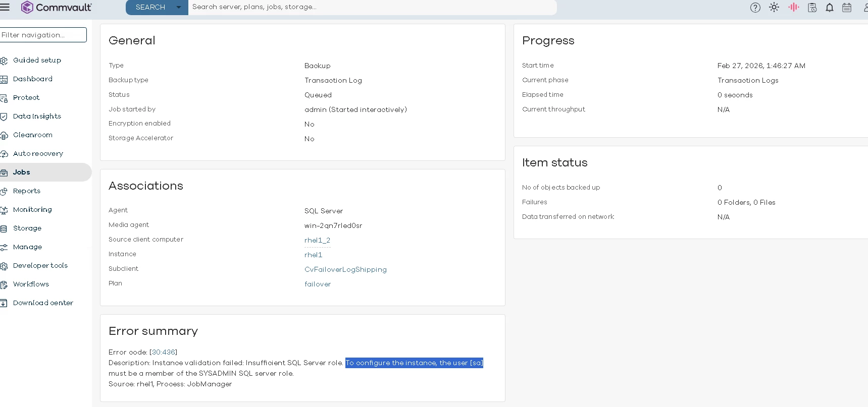
Task: Expand the Storage navigation item
Action: [27, 228]
